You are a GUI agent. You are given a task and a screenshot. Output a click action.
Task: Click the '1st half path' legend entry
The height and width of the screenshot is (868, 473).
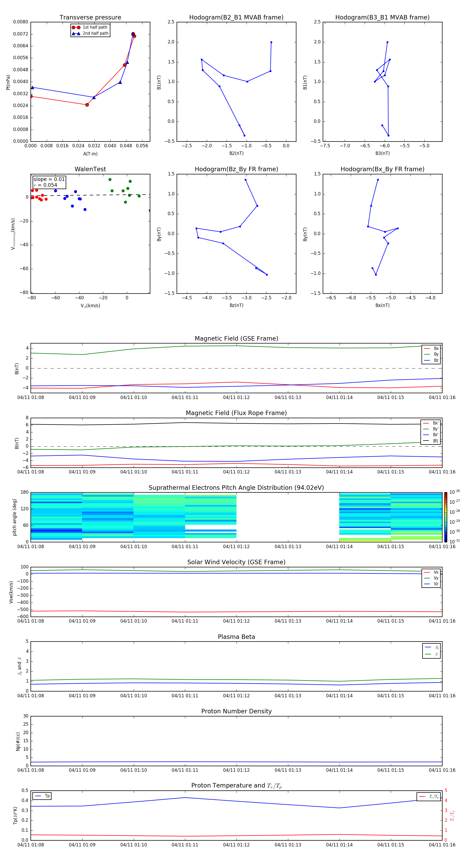click(x=90, y=27)
